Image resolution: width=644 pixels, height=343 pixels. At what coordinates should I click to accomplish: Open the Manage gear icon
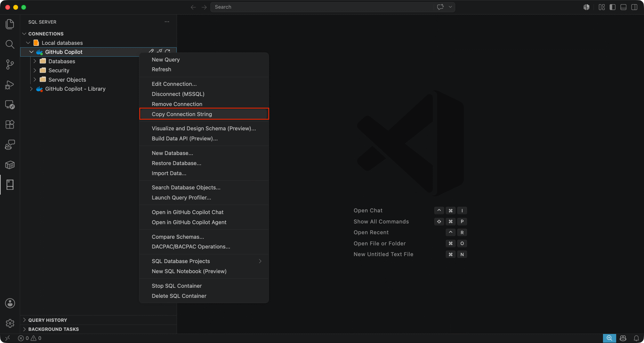point(10,323)
